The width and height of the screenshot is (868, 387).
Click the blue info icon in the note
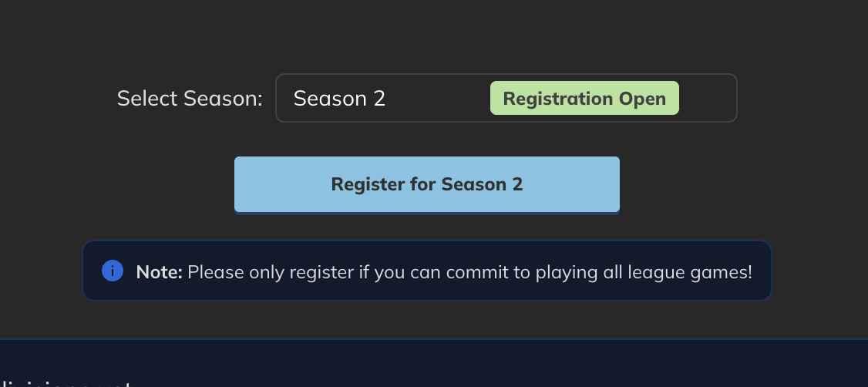click(113, 271)
